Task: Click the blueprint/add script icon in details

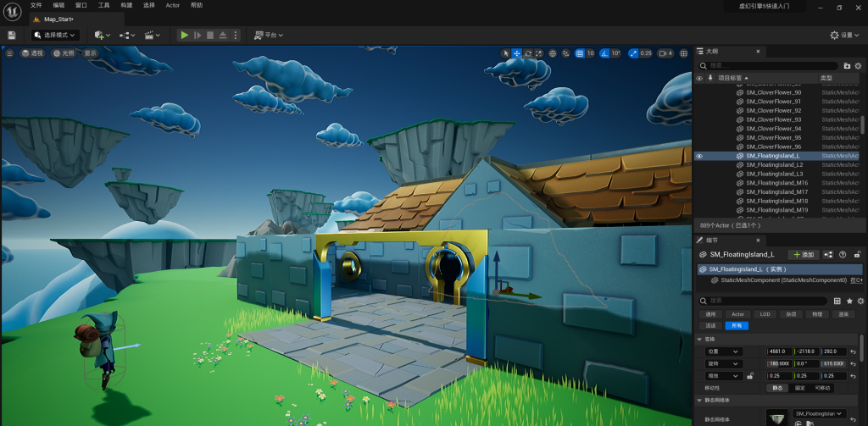Action: [x=829, y=254]
